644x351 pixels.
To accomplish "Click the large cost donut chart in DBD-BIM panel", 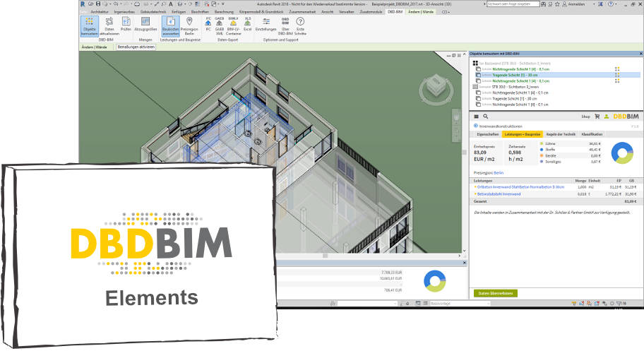I will pyautogui.click(x=622, y=153).
